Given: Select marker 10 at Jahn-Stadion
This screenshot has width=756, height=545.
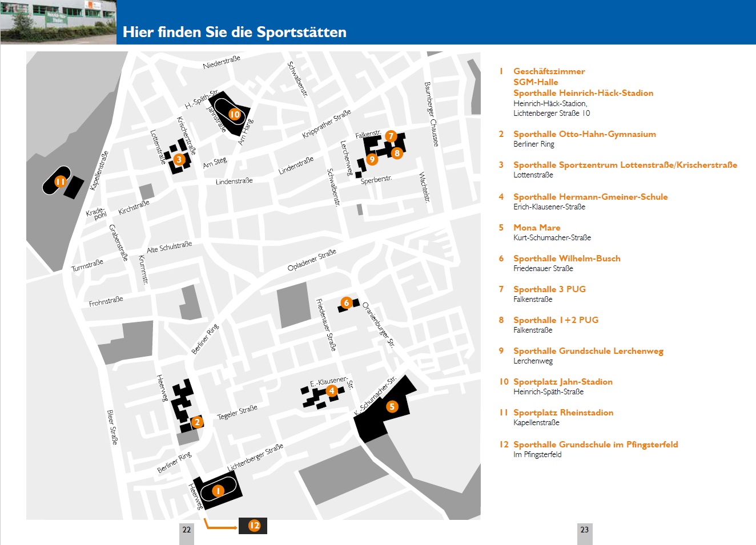Looking at the screenshot, I should point(235,114).
